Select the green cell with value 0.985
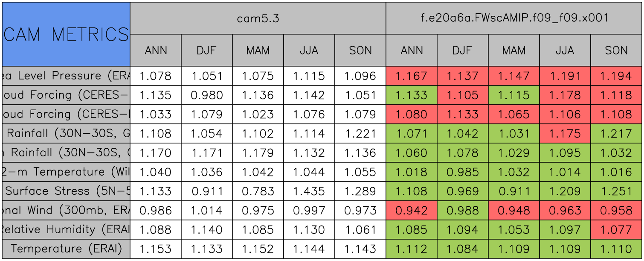This screenshot has height=261, width=644. pyautogui.click(x=463, y=172)
